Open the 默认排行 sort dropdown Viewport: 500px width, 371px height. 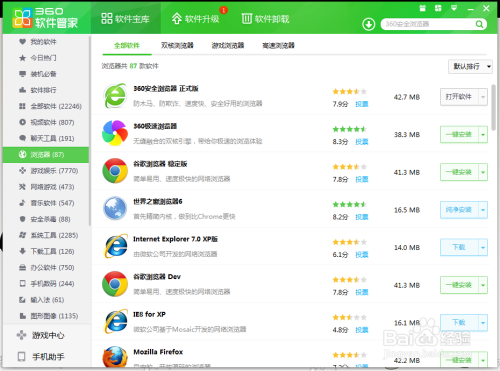coord(470,66)
